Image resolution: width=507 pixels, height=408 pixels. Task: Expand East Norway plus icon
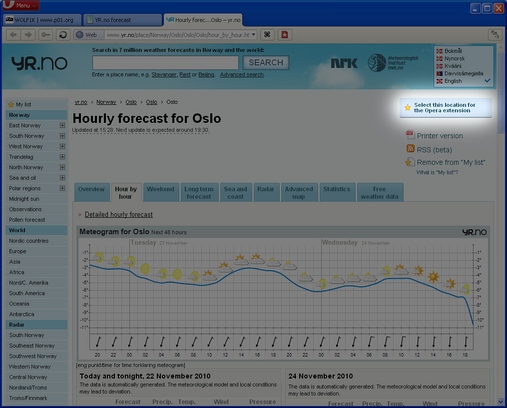(62, 125)
